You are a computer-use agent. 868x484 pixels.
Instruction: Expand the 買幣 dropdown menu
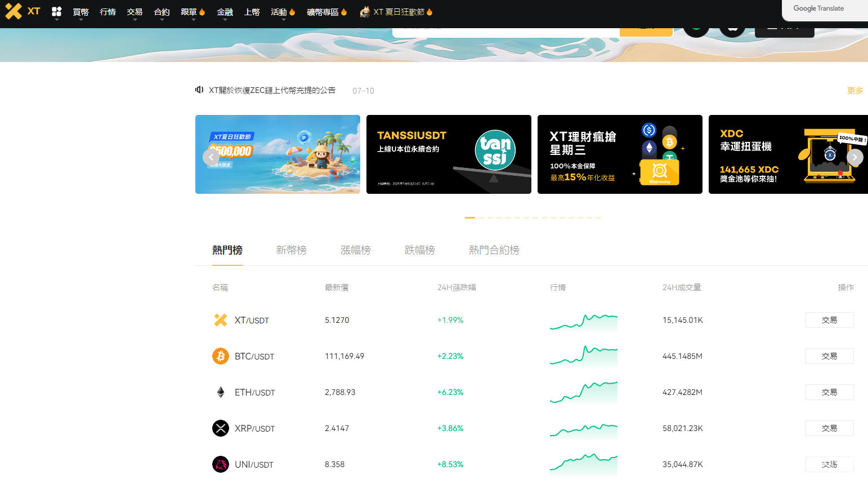pos(80,12)
